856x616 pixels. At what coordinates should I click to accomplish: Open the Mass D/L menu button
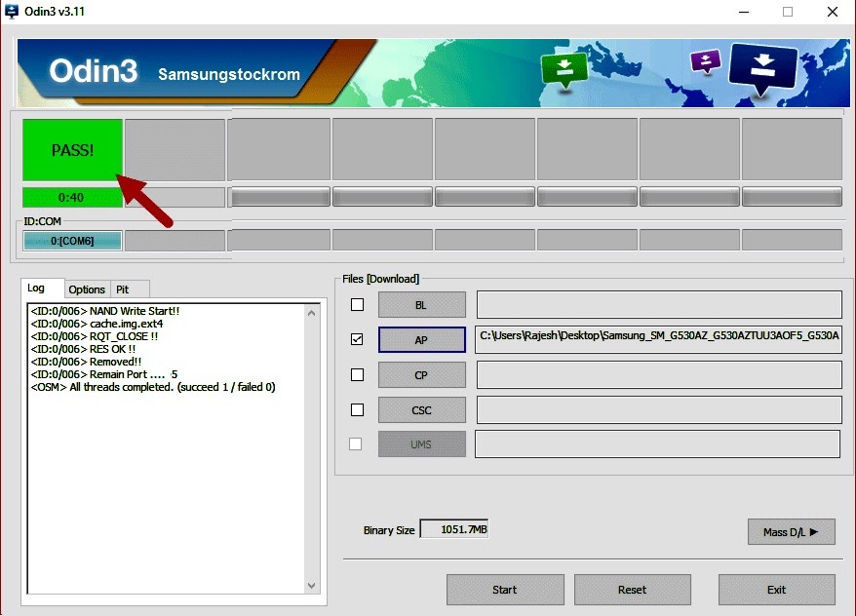(x=791, y=531)
